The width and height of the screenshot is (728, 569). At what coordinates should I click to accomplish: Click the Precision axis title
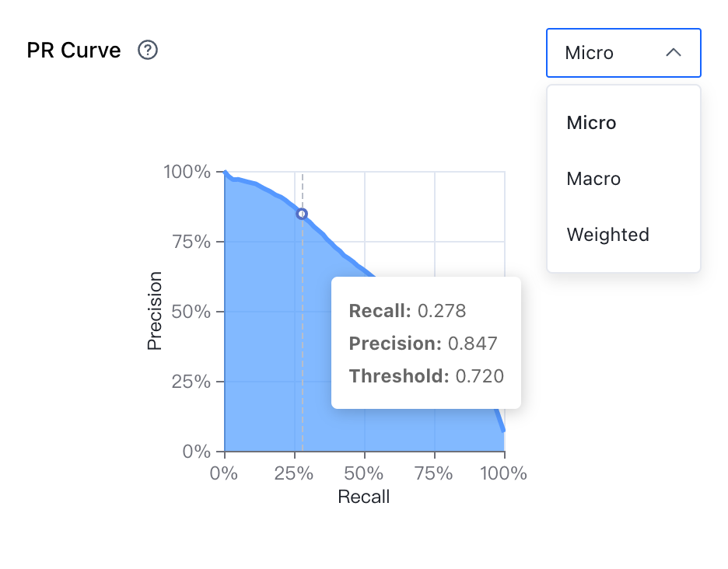pyautogui.click(x=154, y=311)
